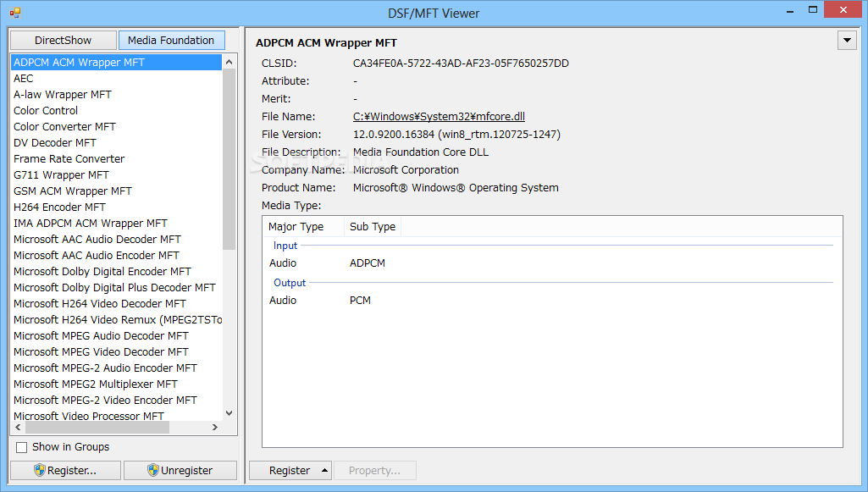Viewport: 868px width, 492px height.
Task: Click the Unregister button
Action: click(180, 471)
